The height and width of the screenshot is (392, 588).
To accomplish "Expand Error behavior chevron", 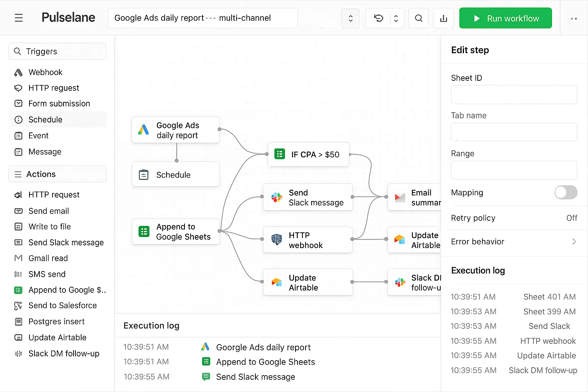I will pos(574,242).
